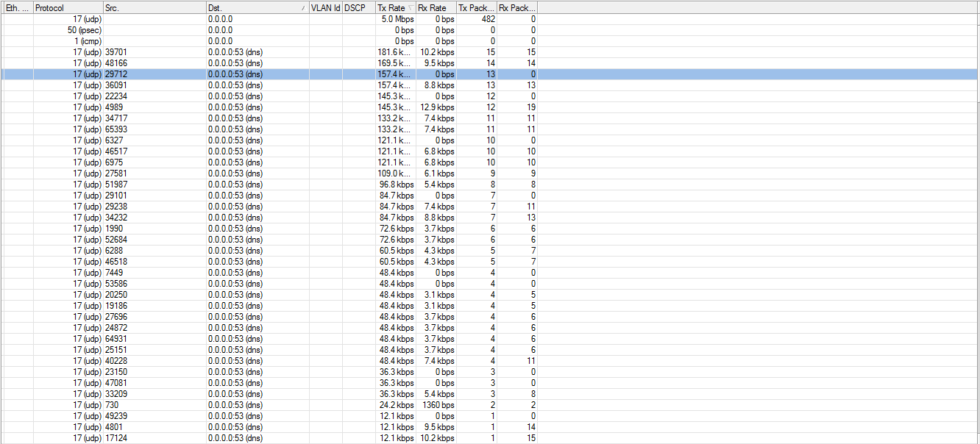Select the row with source port 23150
980x444 pixels.
(490, 372)
